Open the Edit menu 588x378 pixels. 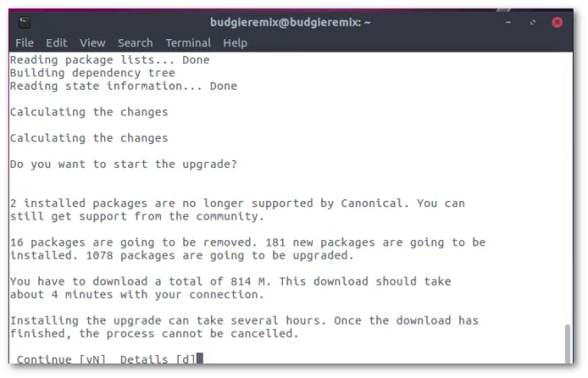click(57, 43)
